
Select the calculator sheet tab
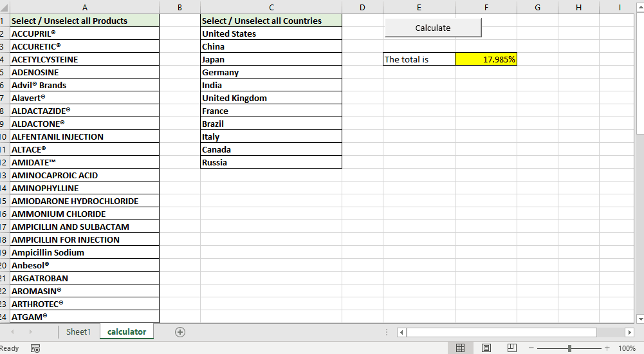[x=127, y=332]
